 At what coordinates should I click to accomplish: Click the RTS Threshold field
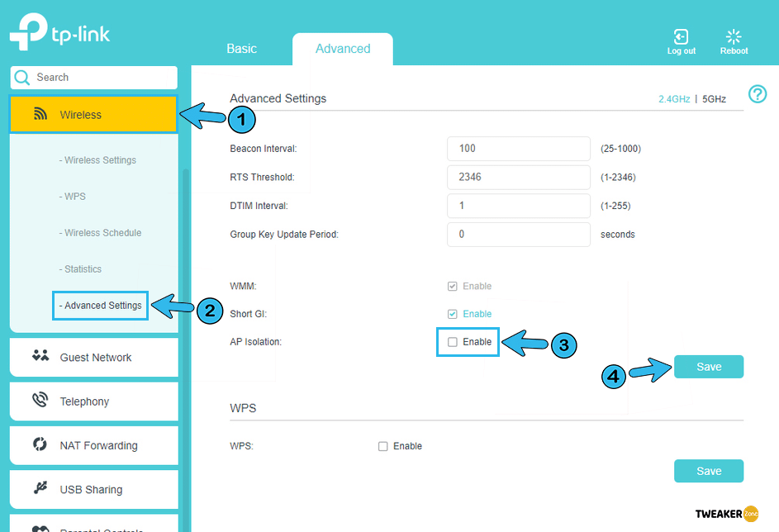[519, 178]
